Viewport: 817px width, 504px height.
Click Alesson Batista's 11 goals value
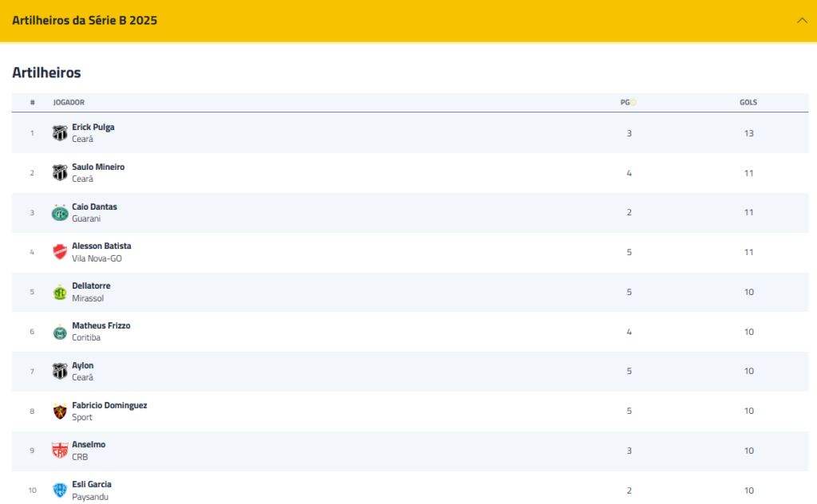(x=748, y=252)
